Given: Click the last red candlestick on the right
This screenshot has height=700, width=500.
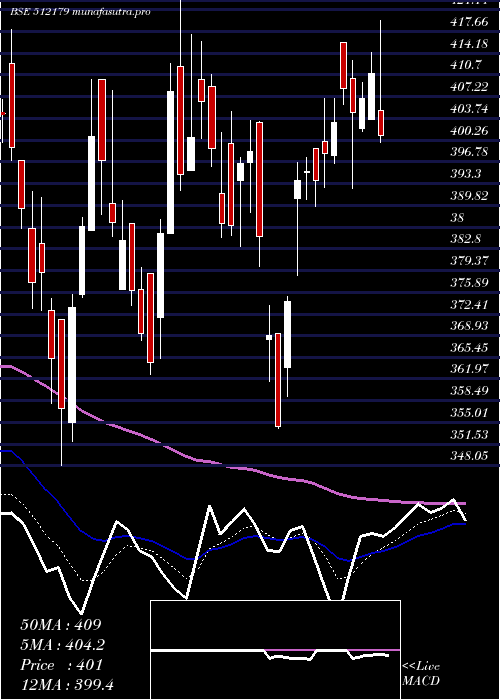Looking at the screenshot, I should pos(381,123).
